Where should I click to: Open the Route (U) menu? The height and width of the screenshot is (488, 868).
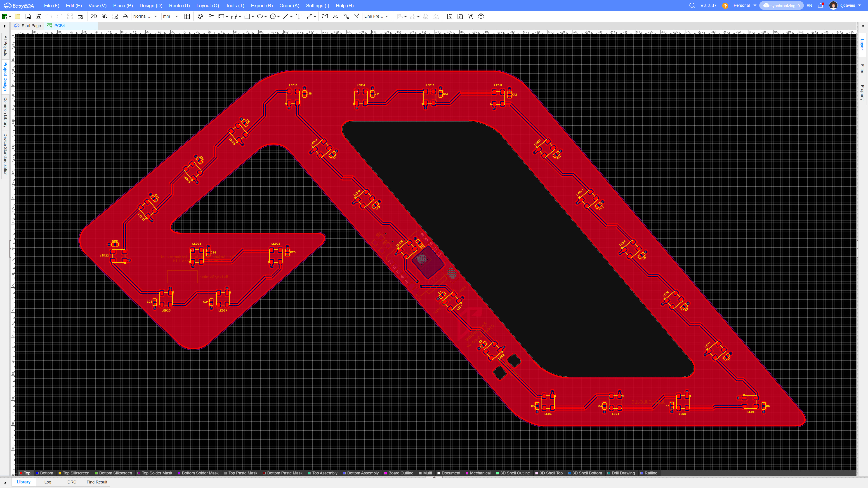[179, 6]
